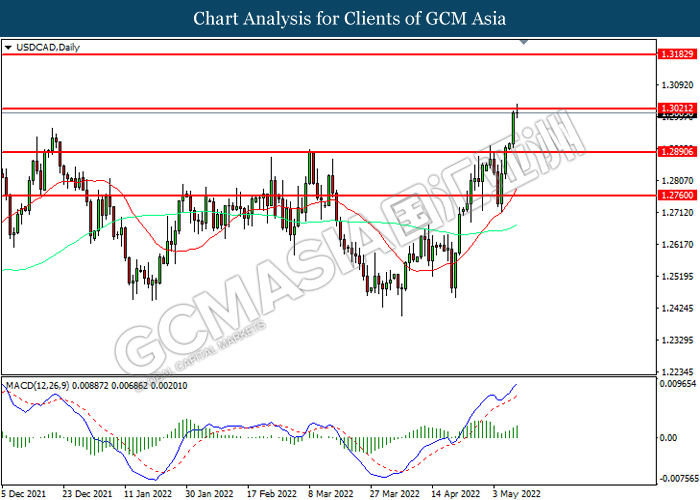This screenshot has height=500, width=700.
Task: Click the 1.27120 price axis value
Action: 677,212
